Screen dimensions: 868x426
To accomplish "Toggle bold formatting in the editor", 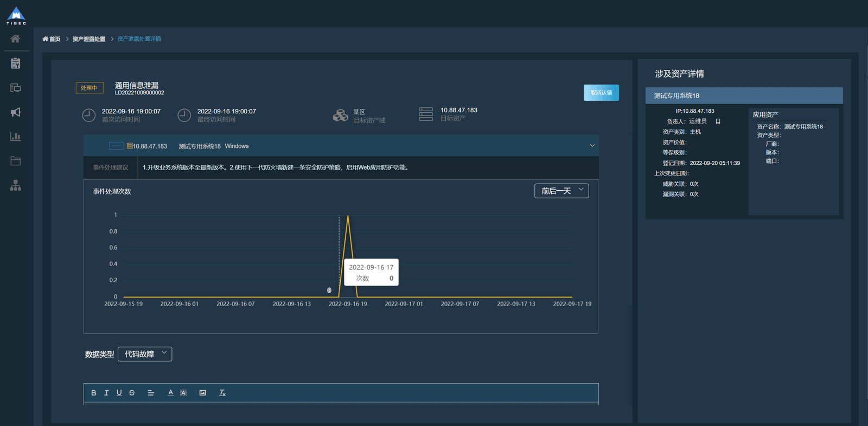I will point(94,393).
